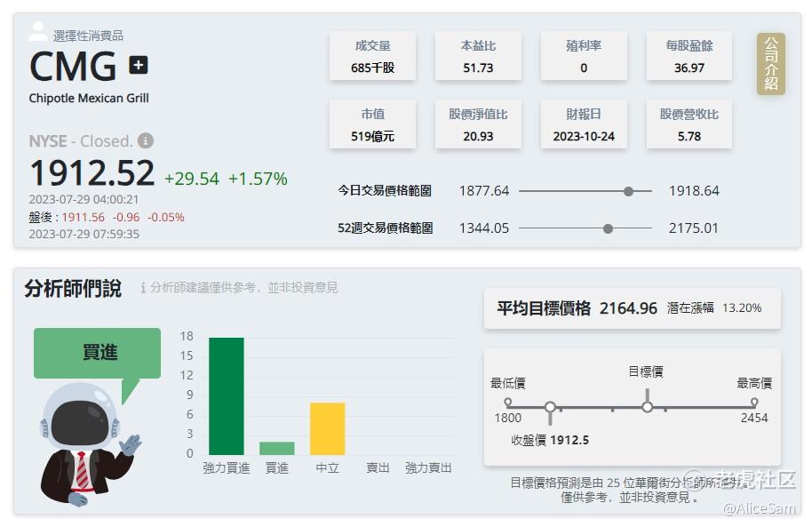
Task: Select the timestamp 2023-07-29 04:00:21
Action: coord(84,199)
